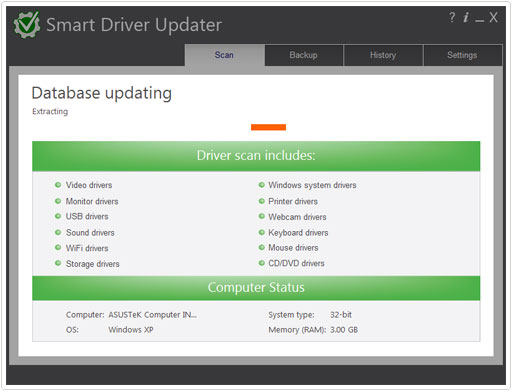Select the 'WiFi drivers' text

coord(87,248)
